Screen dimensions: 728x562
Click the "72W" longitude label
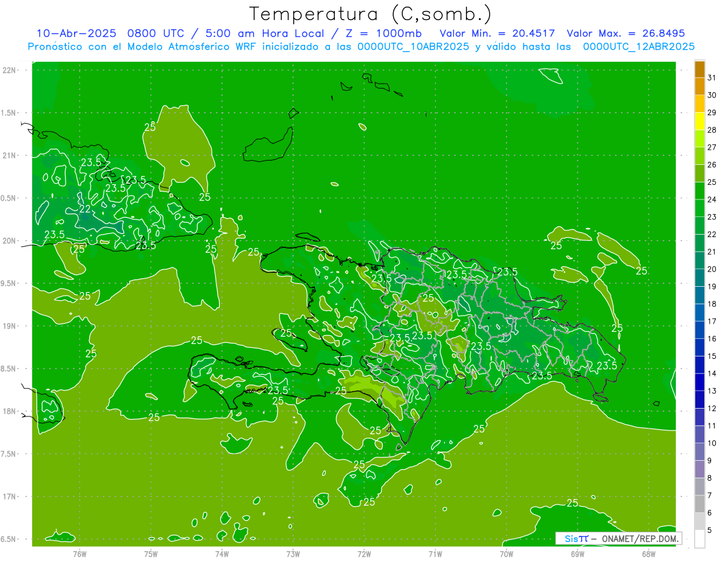click(364, 554)
